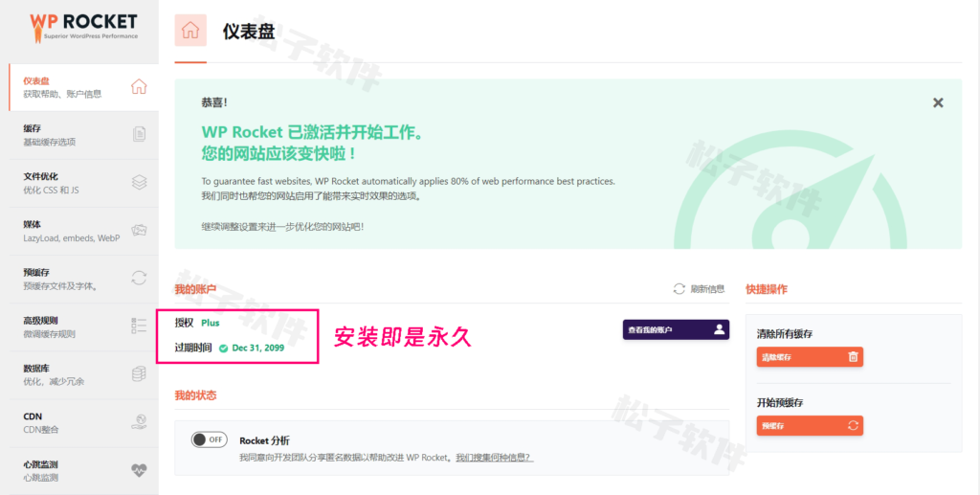Click the 我的账户 heading
Image resolution: width=980 pixels, height=495 pixels.
[195, 289]
